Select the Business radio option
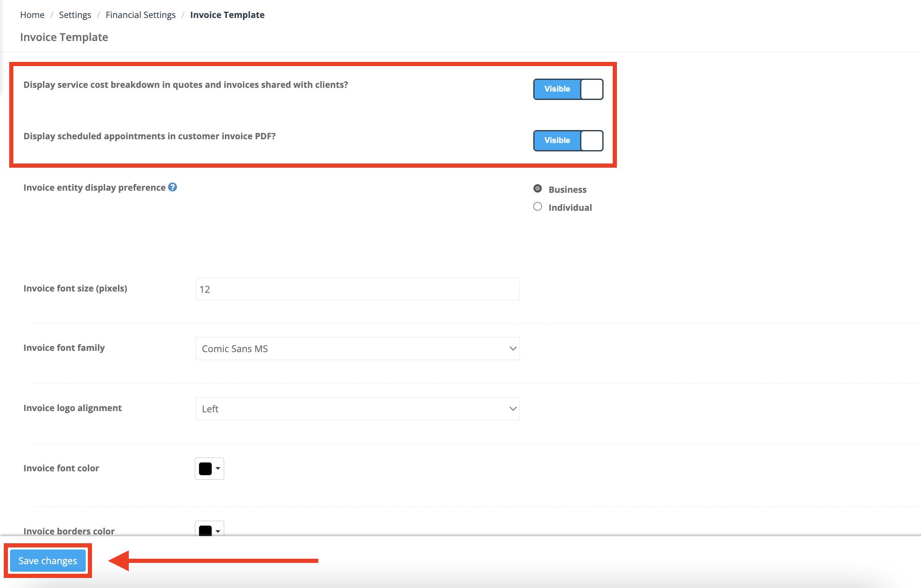Viewport: 921px width, 588px height. [x=537, y=189]
